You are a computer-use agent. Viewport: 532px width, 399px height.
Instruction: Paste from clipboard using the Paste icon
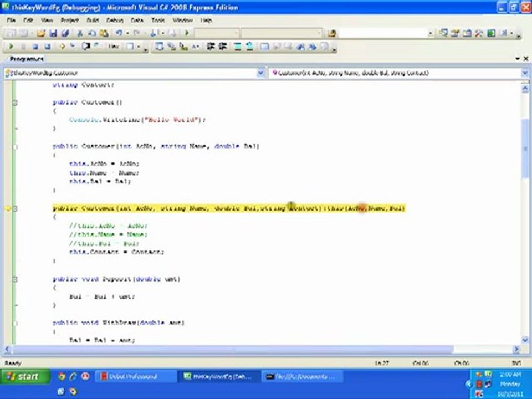click(x=104, y=33)
